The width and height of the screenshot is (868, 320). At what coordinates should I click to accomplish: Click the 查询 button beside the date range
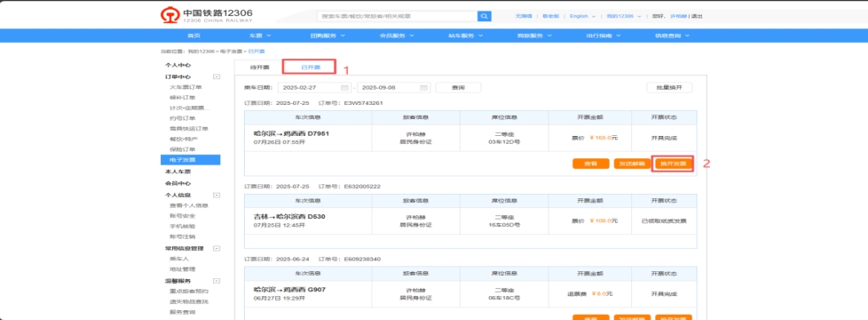click(458, 88)
